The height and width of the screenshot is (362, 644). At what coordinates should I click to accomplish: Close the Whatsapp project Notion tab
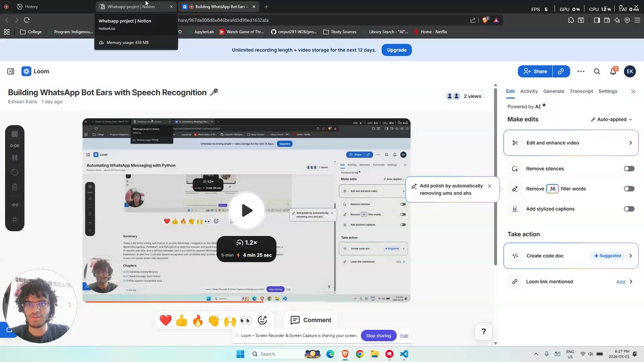pyautogui.click(x=171, y=7)
